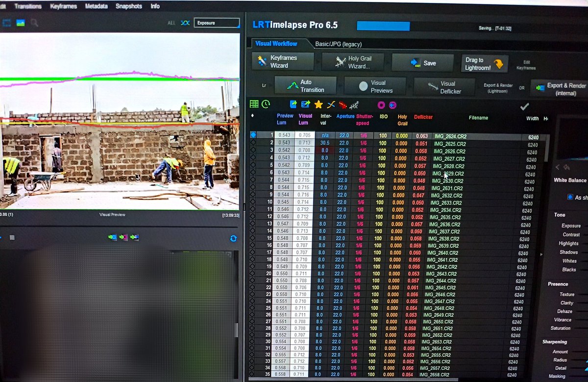The width and height of the screenshot is (588, 382).
Task: Open the Snapshots menu
Action: (128, 6)
